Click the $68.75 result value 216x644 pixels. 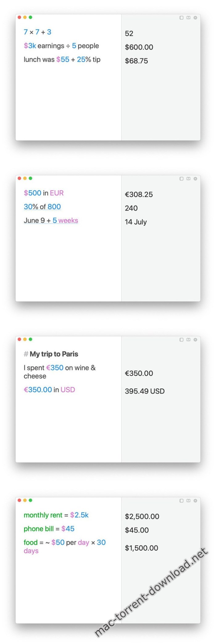pyautogui.click(x=136, y=61)
